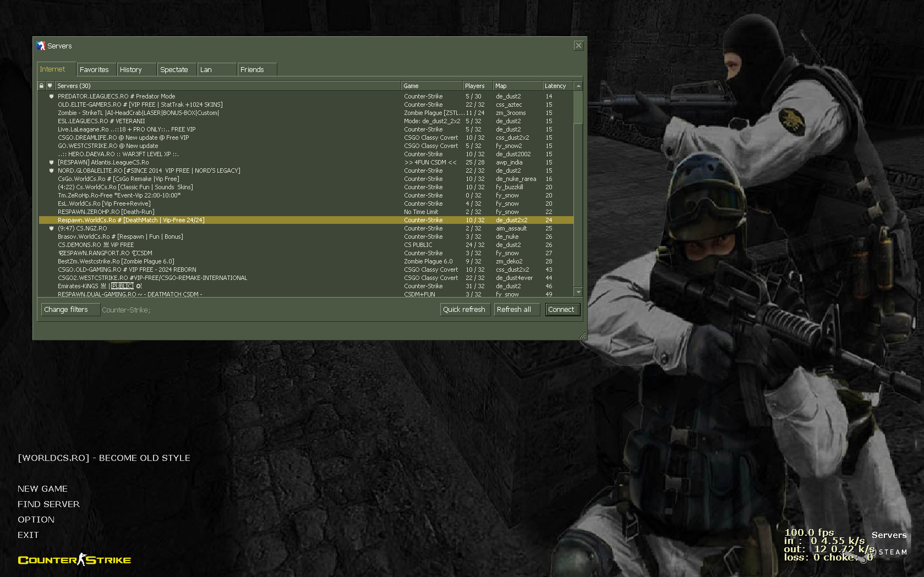
Task: Select Live.LaLeagane.Ro server row
Action: pos(306,129)
